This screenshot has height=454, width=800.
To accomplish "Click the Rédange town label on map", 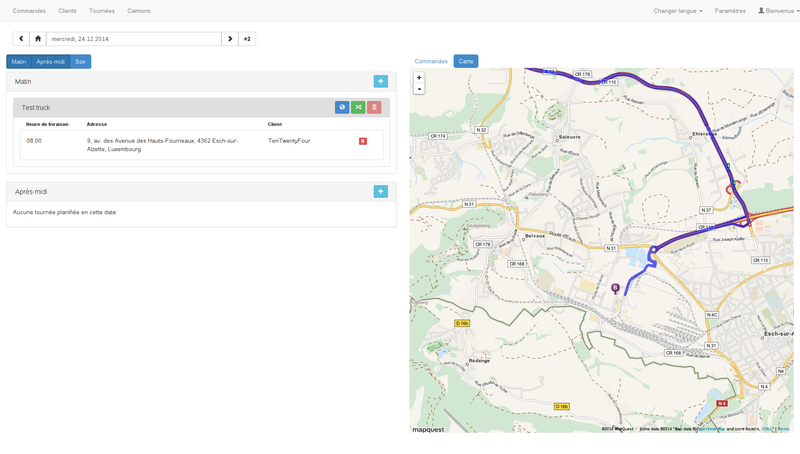I will (479, 361).
